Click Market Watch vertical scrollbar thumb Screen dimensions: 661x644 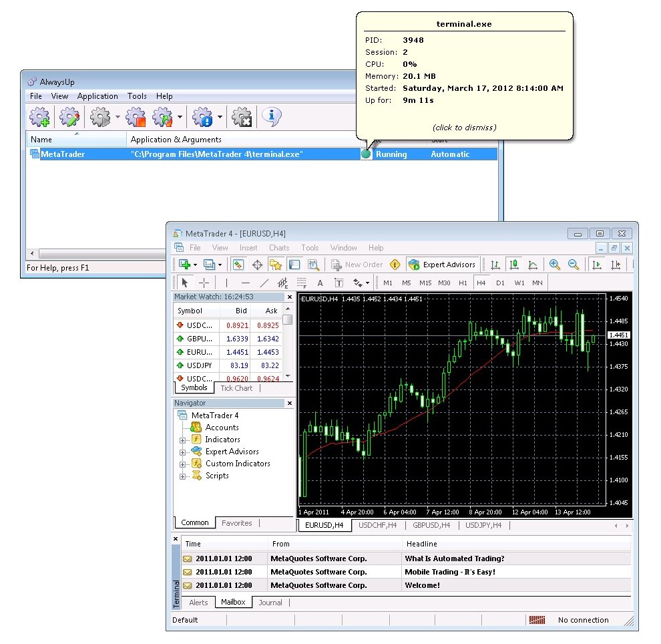click(288, 320)
